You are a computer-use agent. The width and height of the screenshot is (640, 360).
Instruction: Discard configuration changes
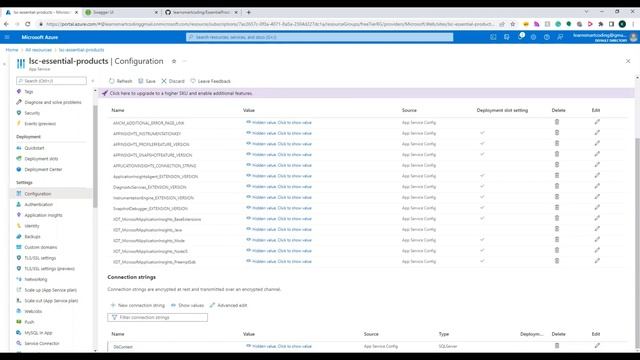click(173, 81)
